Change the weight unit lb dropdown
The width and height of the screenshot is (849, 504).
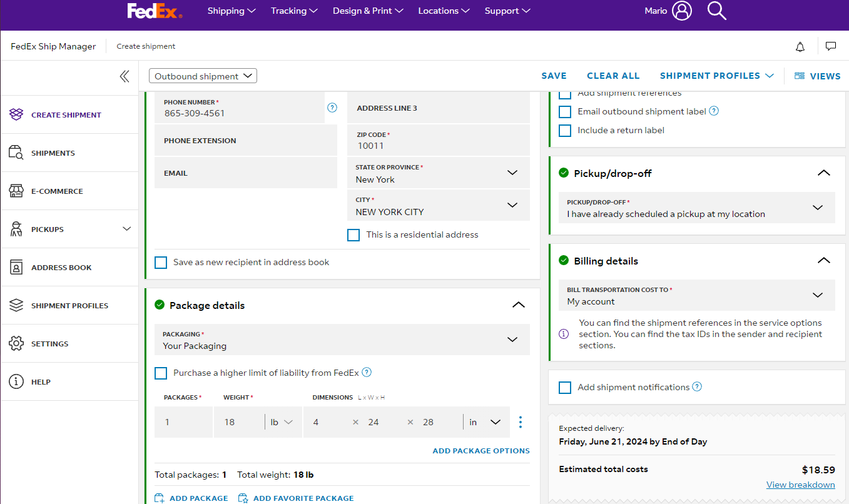(282, 422)
